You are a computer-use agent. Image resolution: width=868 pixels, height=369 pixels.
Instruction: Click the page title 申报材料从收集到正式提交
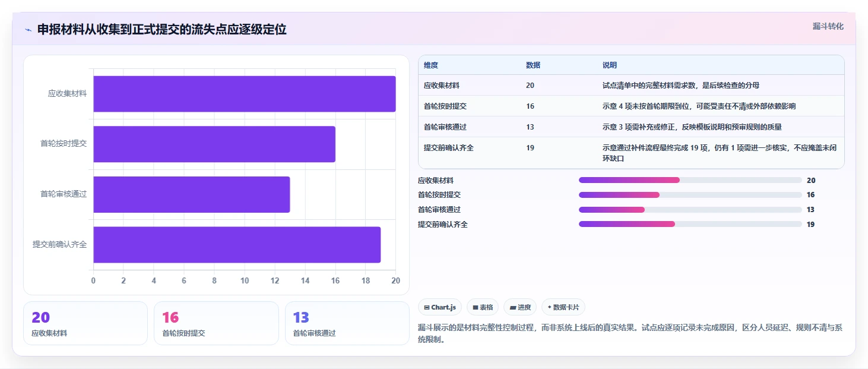[x=161, y=30]
